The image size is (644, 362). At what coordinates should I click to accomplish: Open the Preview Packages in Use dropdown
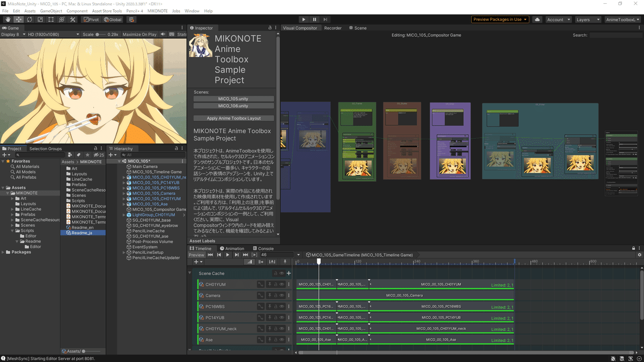(x=500, y=19)
